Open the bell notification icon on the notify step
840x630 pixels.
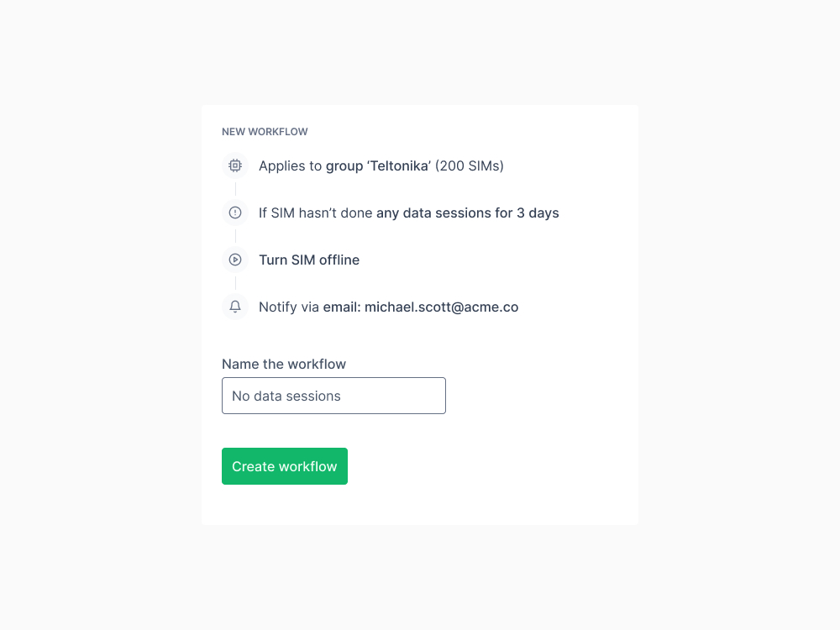coord(234,307)
